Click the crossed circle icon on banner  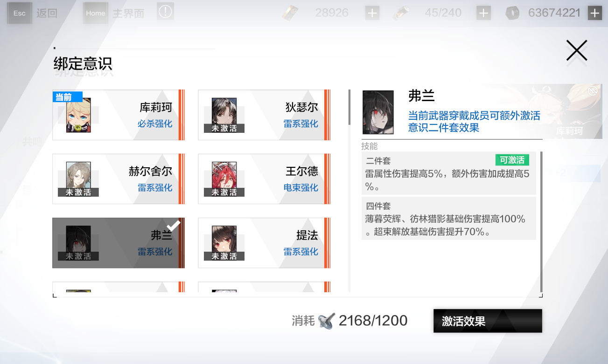pos(593,91)
